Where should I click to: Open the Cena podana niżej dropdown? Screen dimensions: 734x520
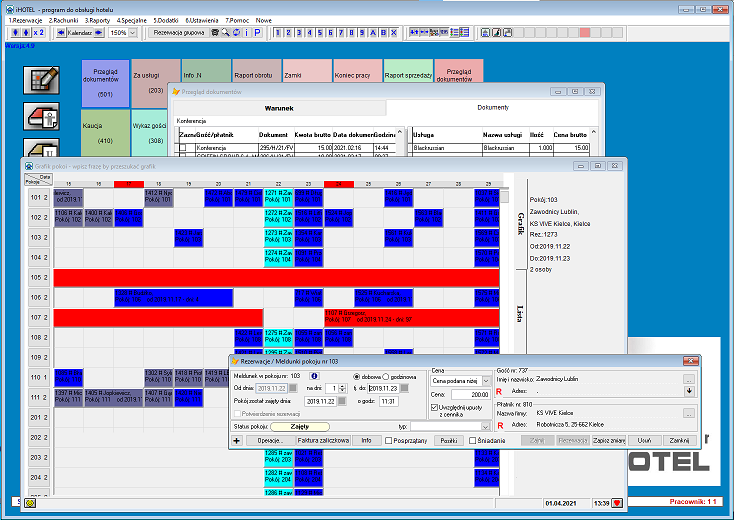pos(485,381)
